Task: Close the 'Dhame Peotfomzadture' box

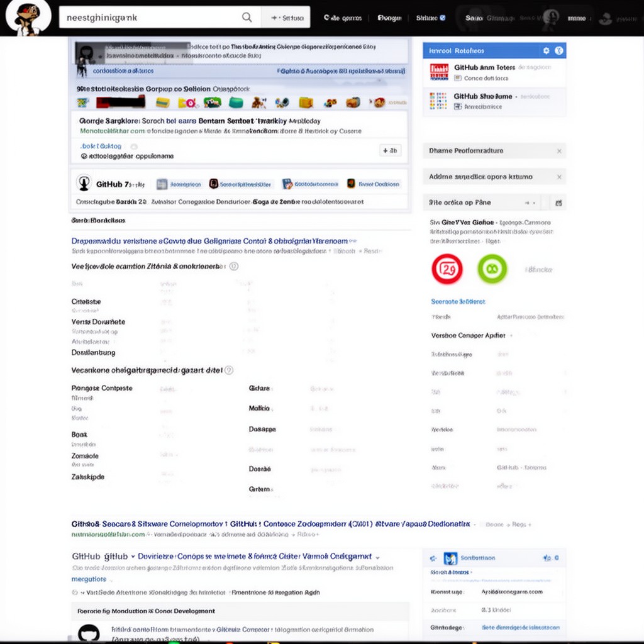Action: pos(559,151)
